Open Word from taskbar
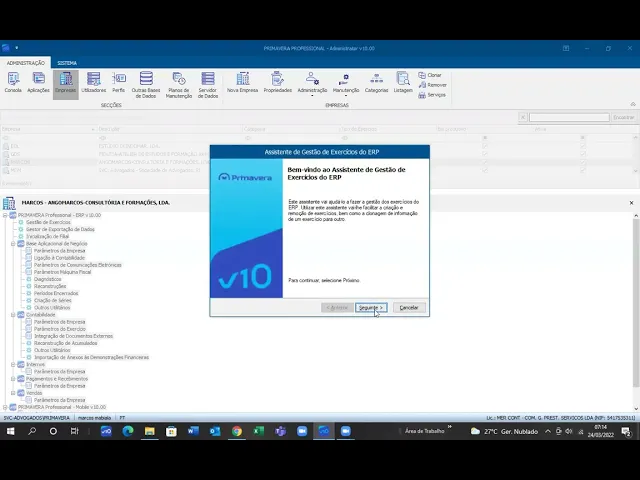 pos(193,431)
